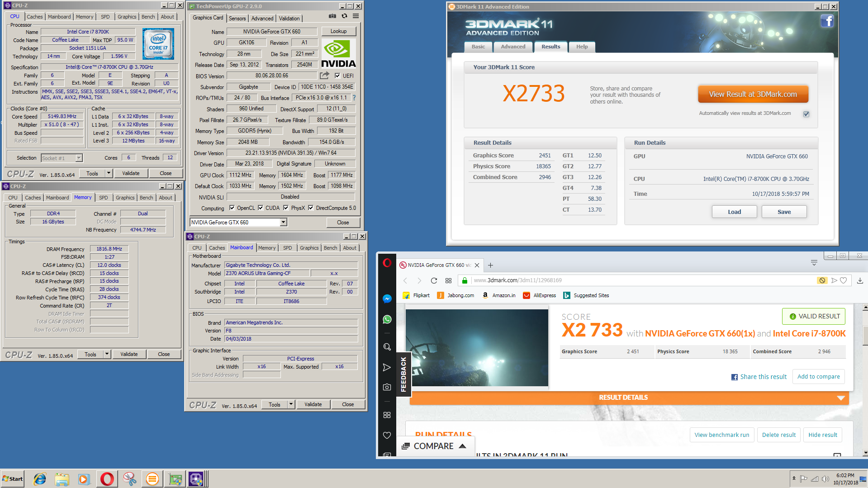868x488 pixels.
Task: Toggle the PhysX checkbox in GPU-Z
Action: pyautogui.click(x=286, y=208)
